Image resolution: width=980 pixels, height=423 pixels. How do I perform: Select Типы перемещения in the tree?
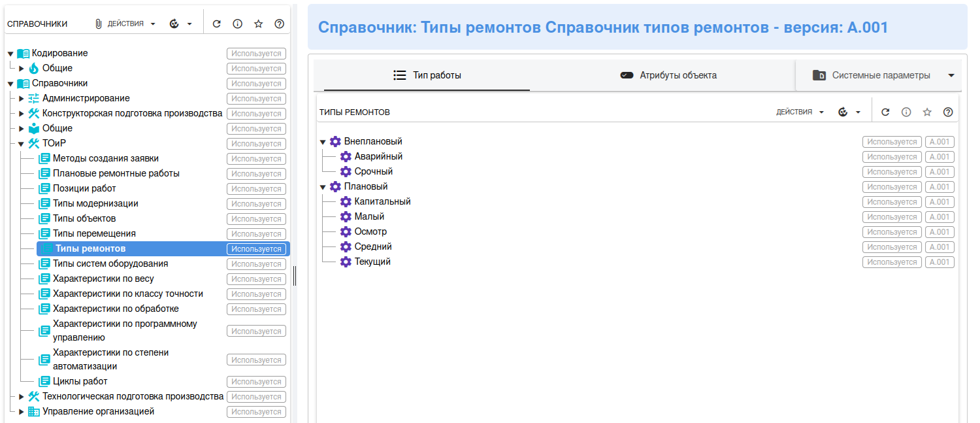point(94,233)
